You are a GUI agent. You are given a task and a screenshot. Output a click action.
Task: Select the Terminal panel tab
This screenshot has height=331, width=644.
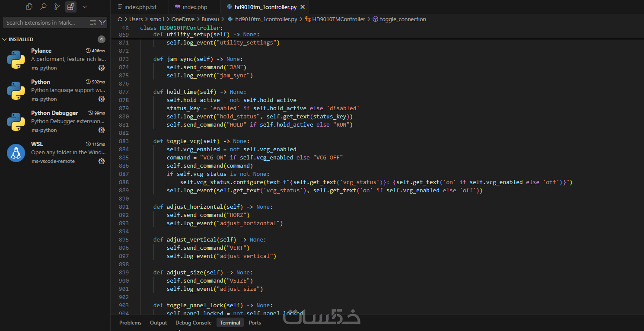click(230, 323)
